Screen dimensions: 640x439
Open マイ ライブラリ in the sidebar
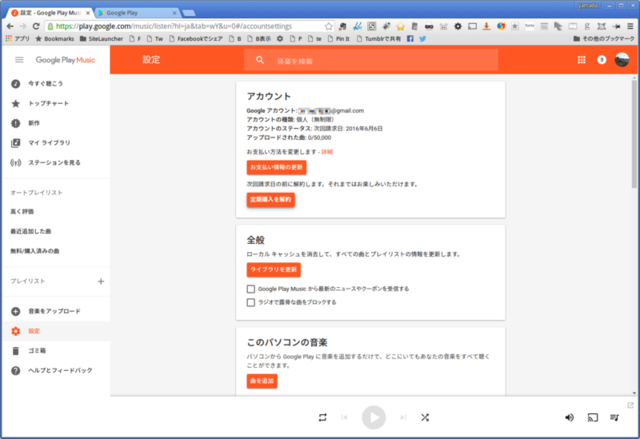coord(56,143)
